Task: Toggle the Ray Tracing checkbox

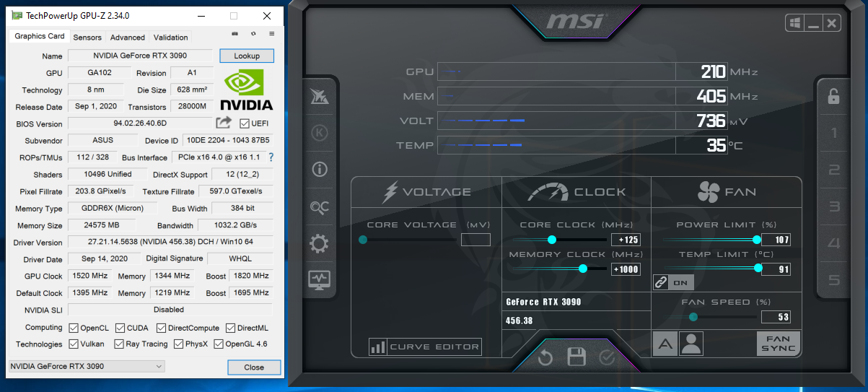Action: [120, 344]
